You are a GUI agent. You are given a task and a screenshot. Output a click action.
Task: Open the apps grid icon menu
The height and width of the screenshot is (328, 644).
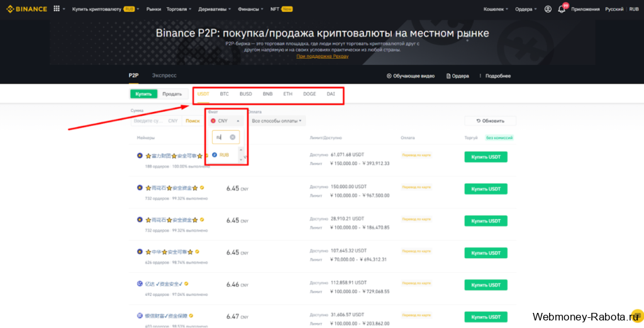coord(57,9)
